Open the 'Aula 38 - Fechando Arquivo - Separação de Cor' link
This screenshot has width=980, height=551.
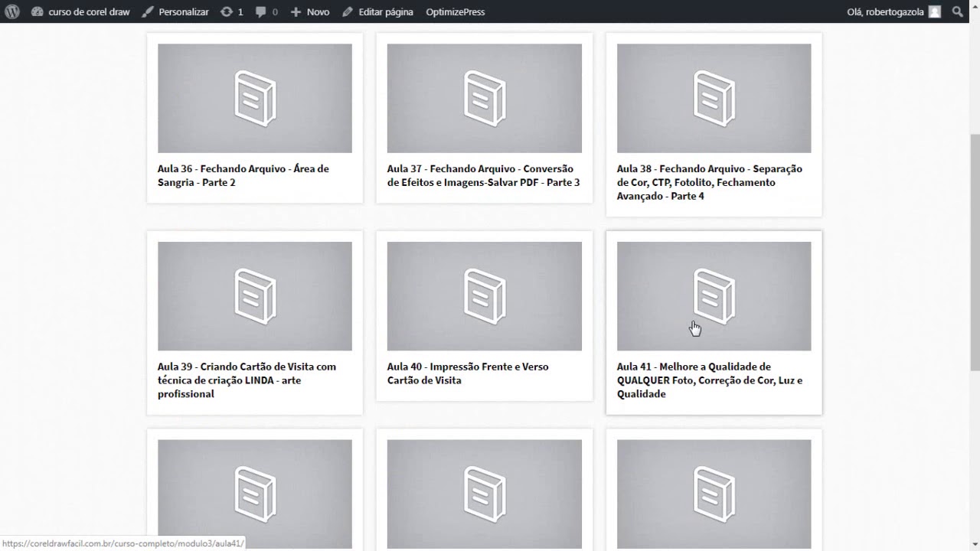tap(710, 182)
